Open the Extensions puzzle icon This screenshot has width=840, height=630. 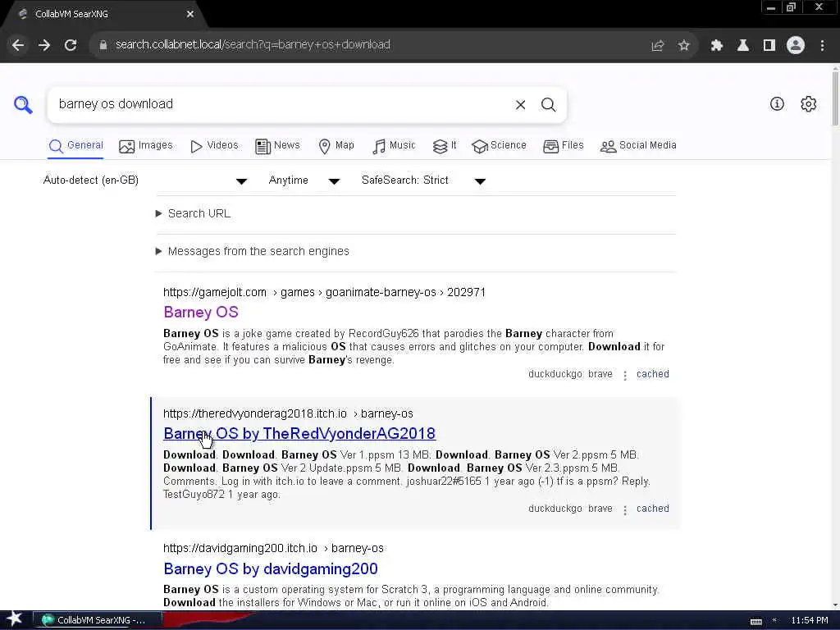[716, 46]
